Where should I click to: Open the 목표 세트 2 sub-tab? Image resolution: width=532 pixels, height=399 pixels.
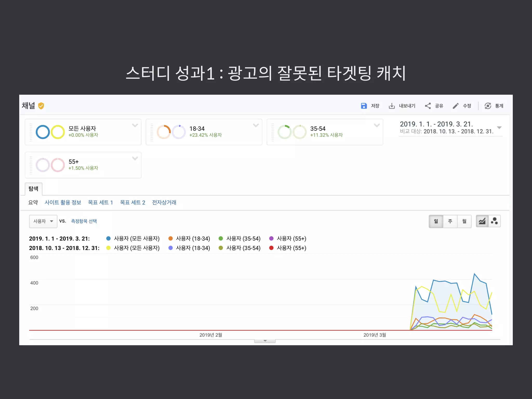[132, 202]
